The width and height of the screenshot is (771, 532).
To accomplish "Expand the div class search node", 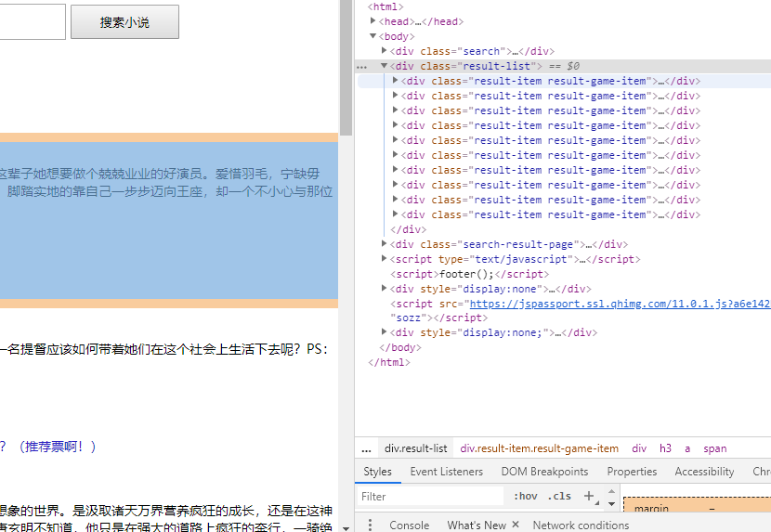I will pyautogui.click(x=385, y=51).
